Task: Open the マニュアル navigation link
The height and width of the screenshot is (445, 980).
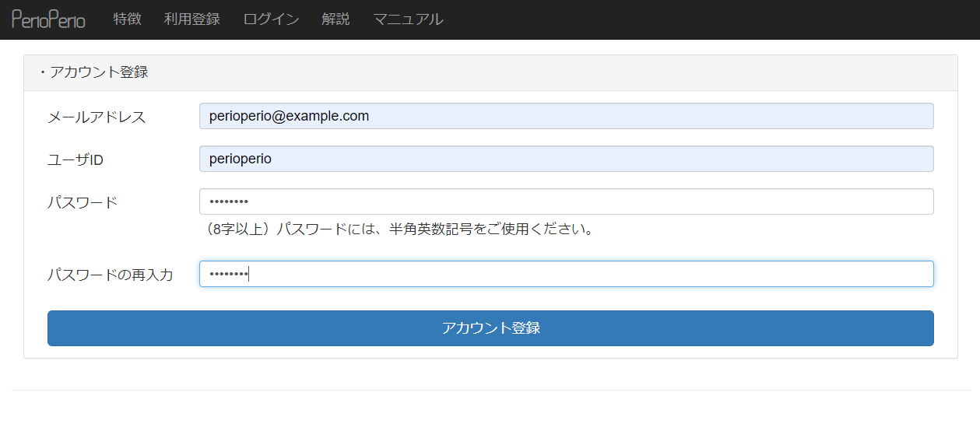Action: [408, 19]
